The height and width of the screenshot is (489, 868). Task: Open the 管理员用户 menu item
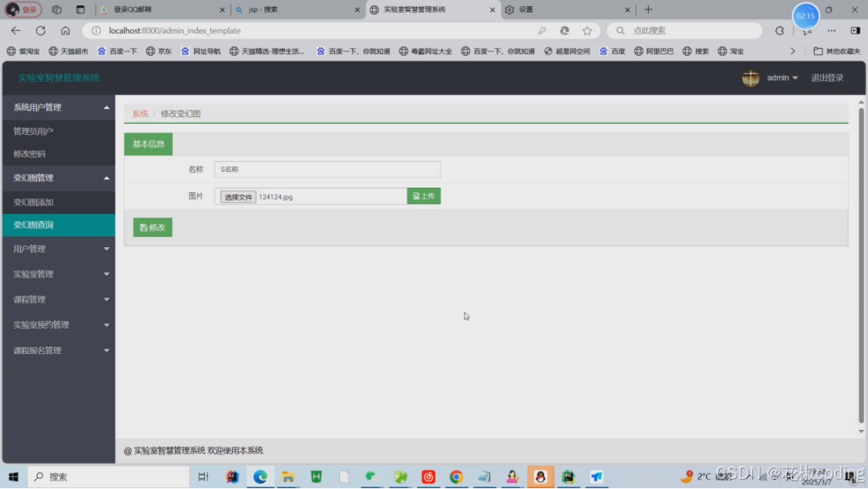pos(59,131)
